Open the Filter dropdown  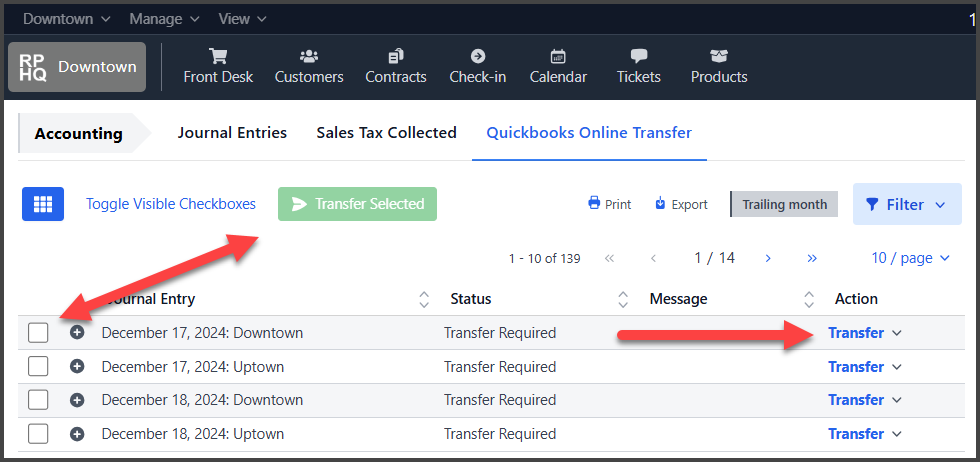point(906,204)
